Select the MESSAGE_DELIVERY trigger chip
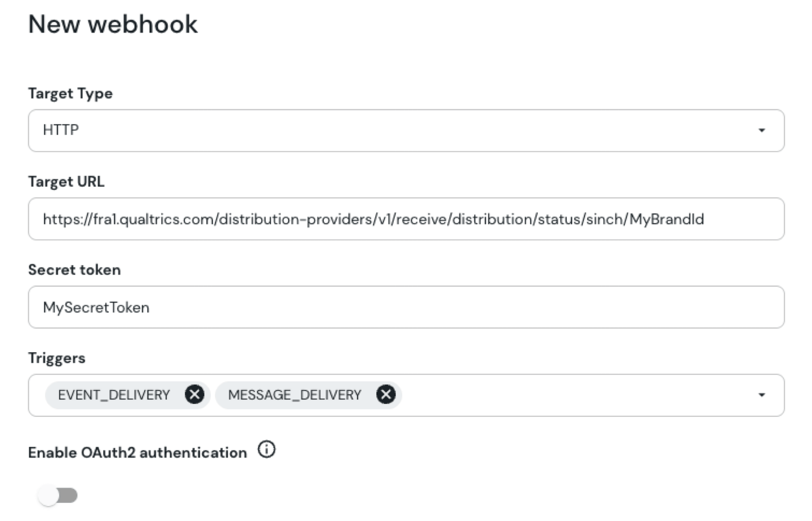Screen dimensions: 812x521 [x=294, y=394]
